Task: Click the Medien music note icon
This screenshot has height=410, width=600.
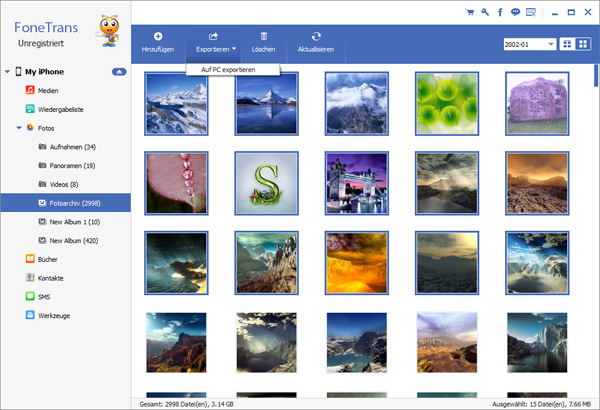Action: [30, 90]
